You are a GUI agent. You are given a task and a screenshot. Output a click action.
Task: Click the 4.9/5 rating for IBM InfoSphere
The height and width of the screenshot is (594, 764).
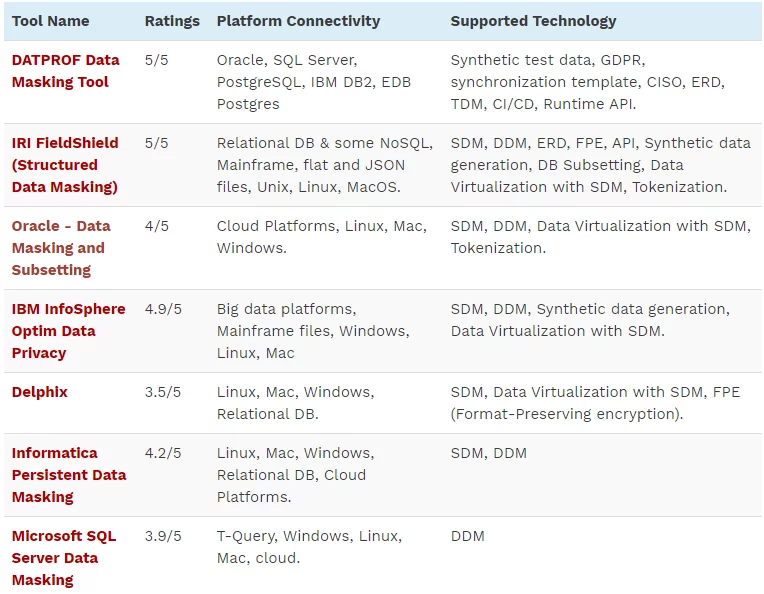click(165, 309)
